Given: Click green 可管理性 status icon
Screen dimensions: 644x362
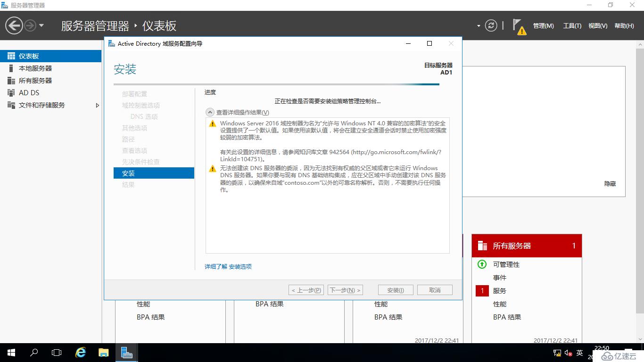Looking at the screenshot, I should tap(482, 264).
